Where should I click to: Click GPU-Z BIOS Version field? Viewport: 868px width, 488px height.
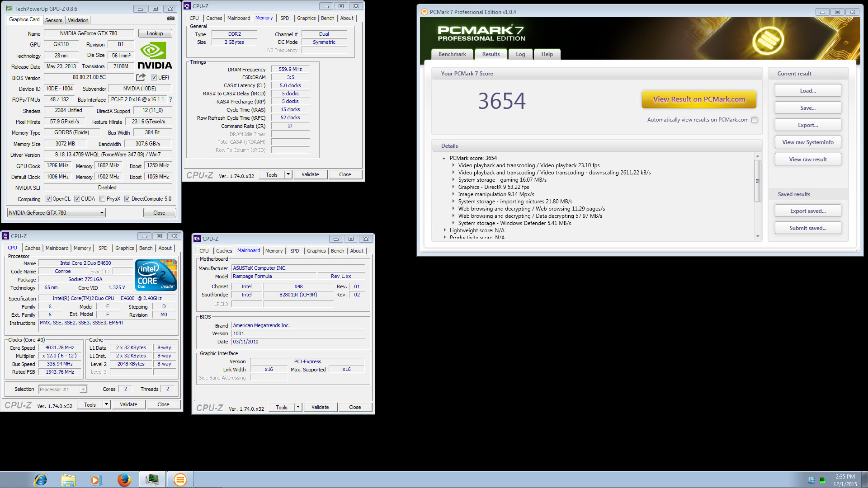pyautogui.click(x=89, y=77)
